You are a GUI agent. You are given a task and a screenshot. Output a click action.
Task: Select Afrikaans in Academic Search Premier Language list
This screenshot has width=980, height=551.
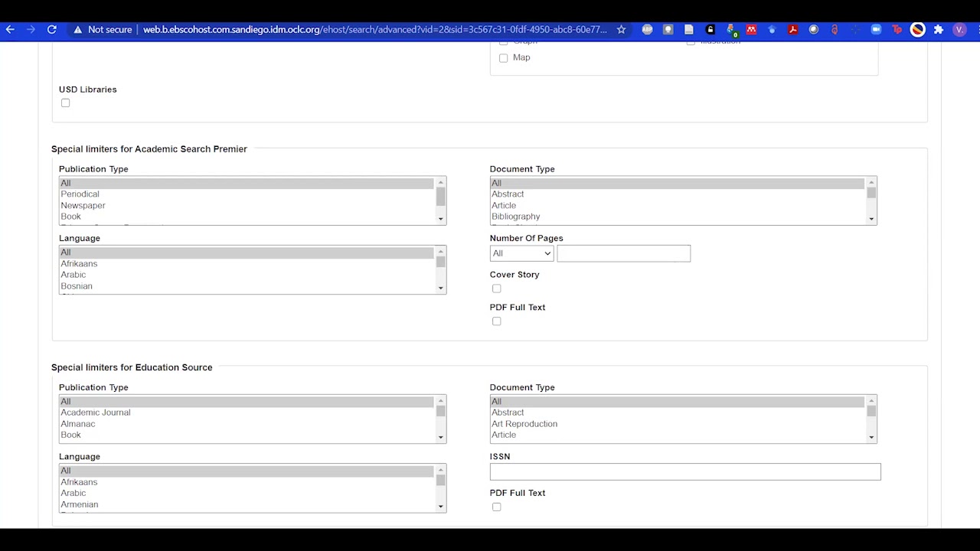247,264
